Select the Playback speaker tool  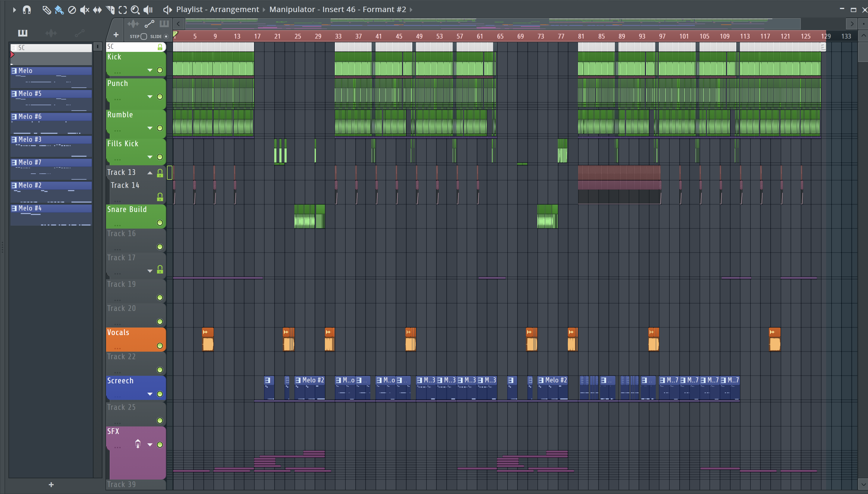tap(148, 10)
